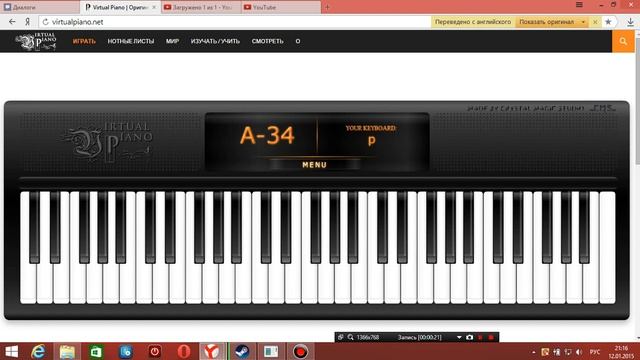Dismiss the translation bar with its X
This screenshot has height=360, width=640.
coord(595,22)
